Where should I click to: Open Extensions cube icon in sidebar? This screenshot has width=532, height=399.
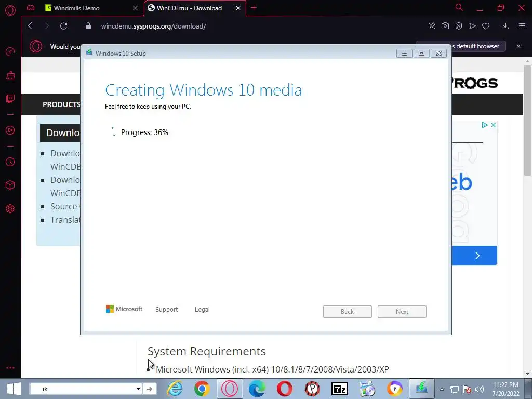click(x=10, y=185)
